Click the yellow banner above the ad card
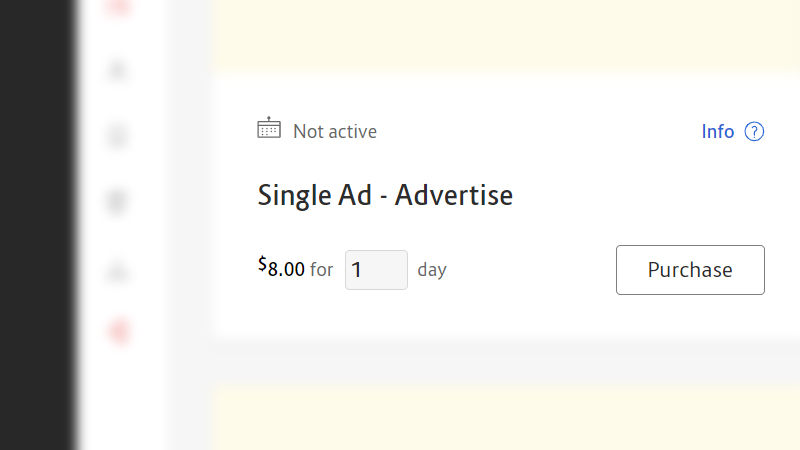This screenshot has height=450, width=800. tap(500, 35)
